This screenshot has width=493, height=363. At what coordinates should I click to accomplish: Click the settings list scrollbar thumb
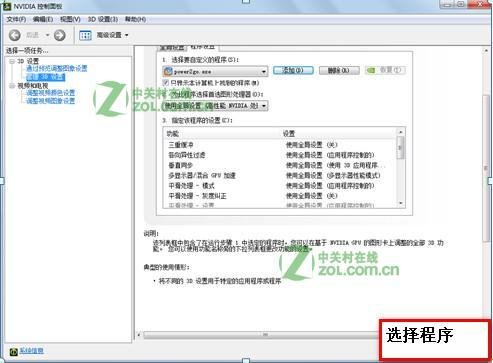[401, 148]
